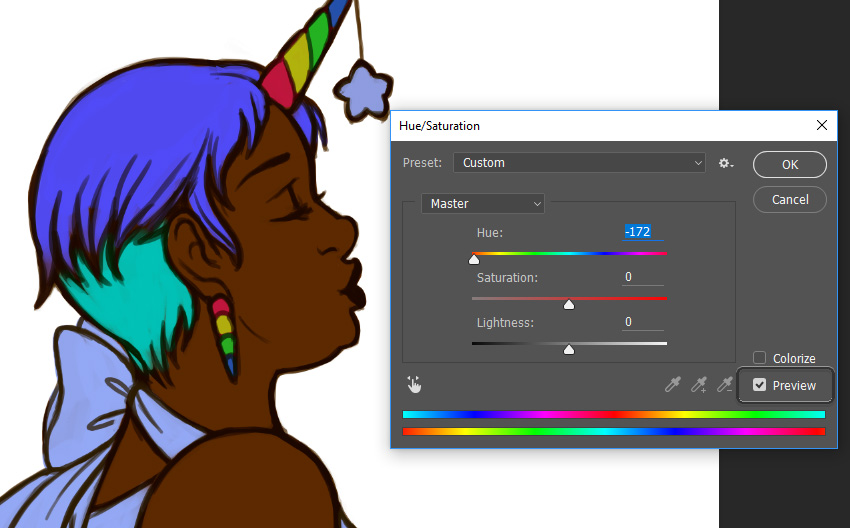Click the preset options gear icon
This screenshot has width=850, height=528.
pos(726,163)
